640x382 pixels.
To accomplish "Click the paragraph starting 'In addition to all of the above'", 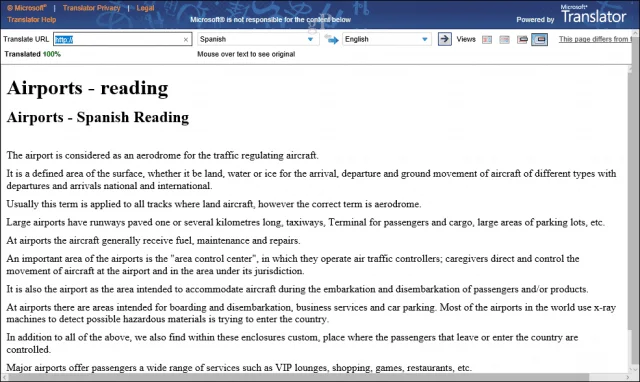I will 292,343.
